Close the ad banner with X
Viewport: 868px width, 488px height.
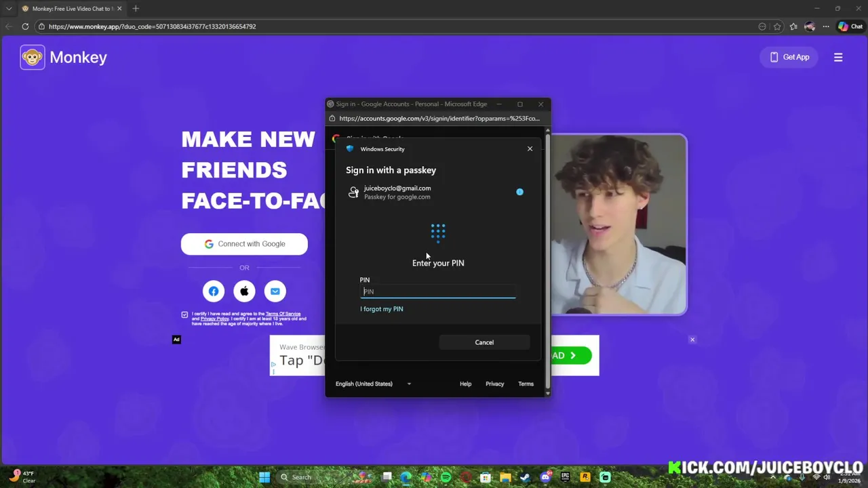692,340
